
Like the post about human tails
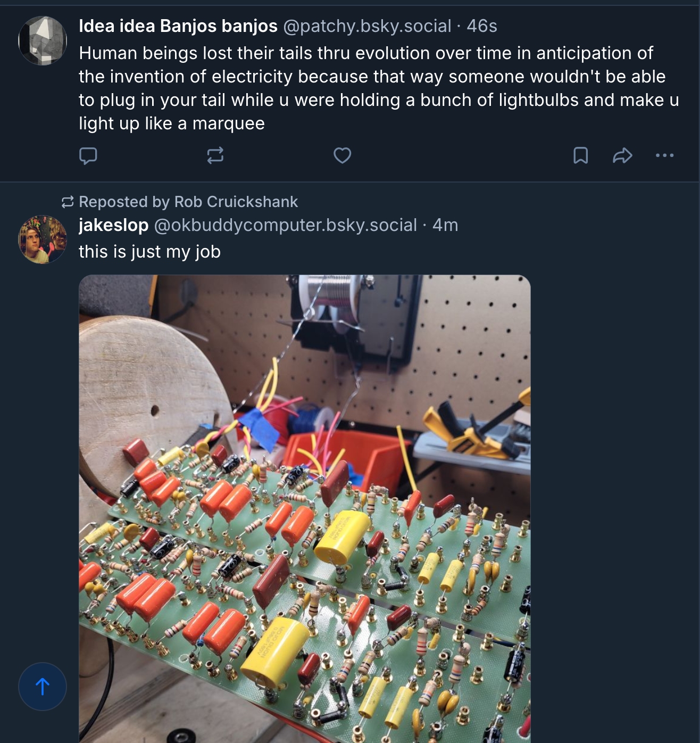[x=342, y=155]
